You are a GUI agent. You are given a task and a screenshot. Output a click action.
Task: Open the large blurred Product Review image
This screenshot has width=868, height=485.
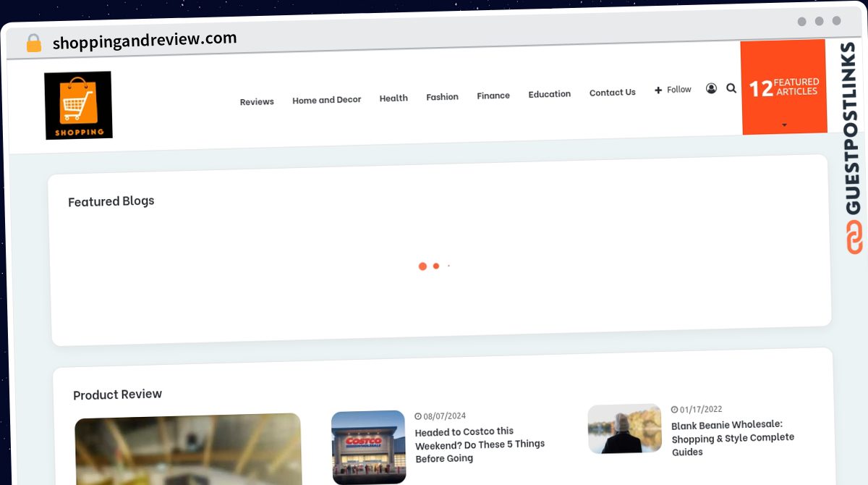click(188, 450)
